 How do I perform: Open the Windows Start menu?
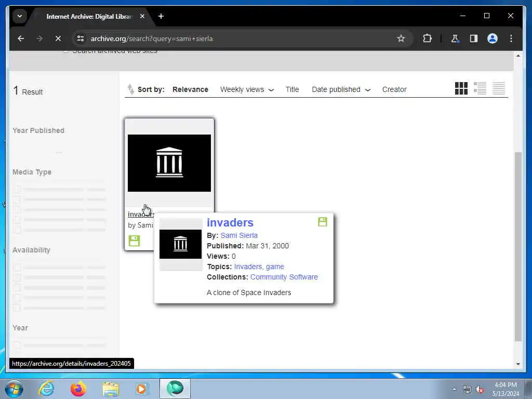point(14,389)
